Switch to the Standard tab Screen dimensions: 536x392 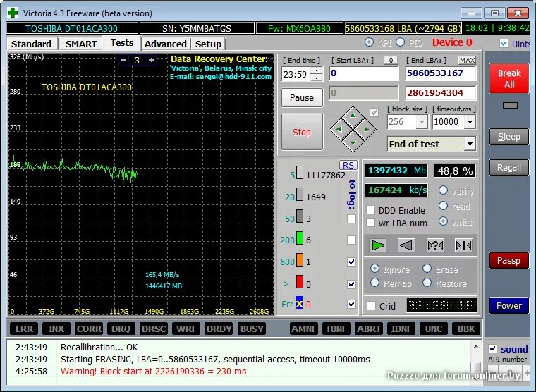click(31, 44)
